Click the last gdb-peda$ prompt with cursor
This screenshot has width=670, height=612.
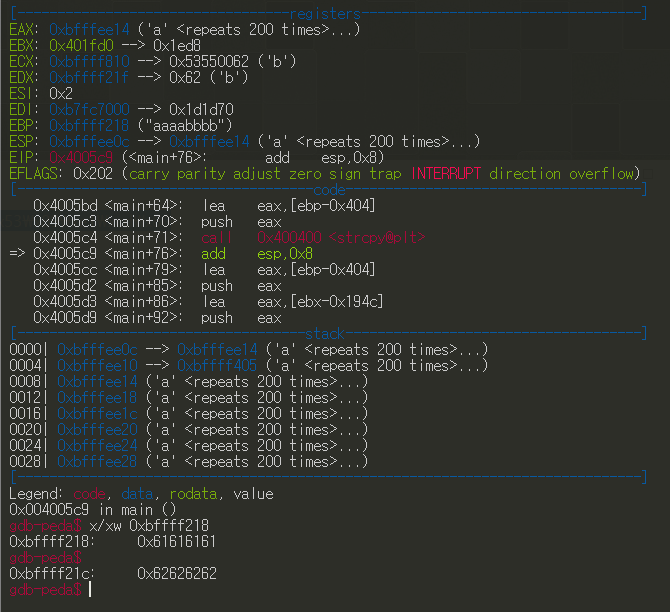click(45, 590)
